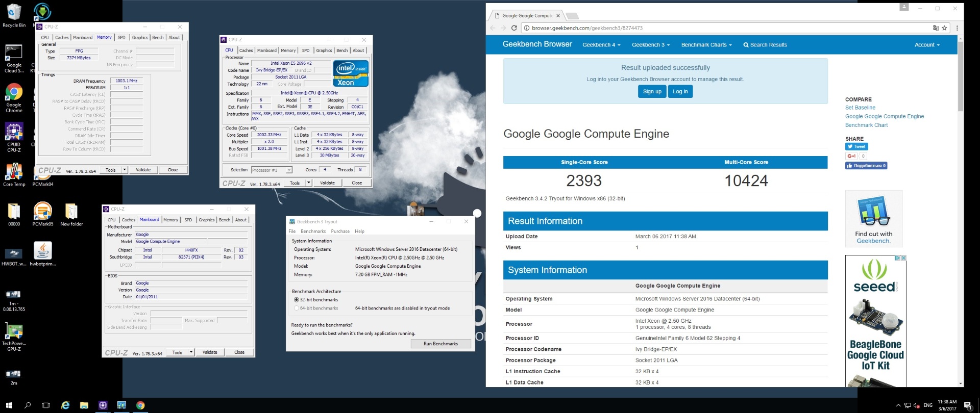This screenshot has width=980, height=413.
Task: Open the 00000 folder on desktop
Action: (14, 214)
